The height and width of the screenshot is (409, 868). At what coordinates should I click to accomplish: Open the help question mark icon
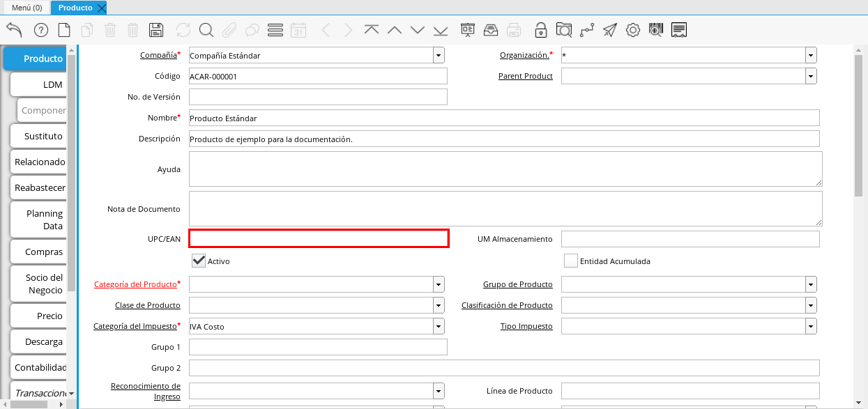40,30
